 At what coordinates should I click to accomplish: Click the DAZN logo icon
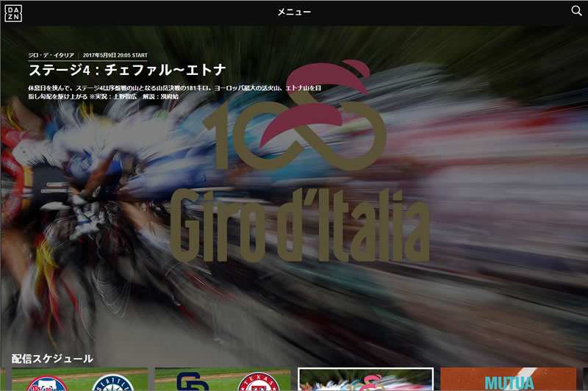pyautogui.click(x=13, y=13)
